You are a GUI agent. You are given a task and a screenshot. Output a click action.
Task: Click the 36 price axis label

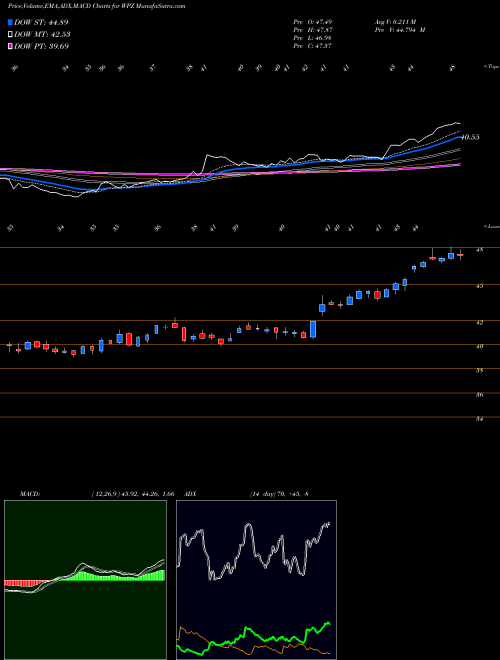point(479,395)
